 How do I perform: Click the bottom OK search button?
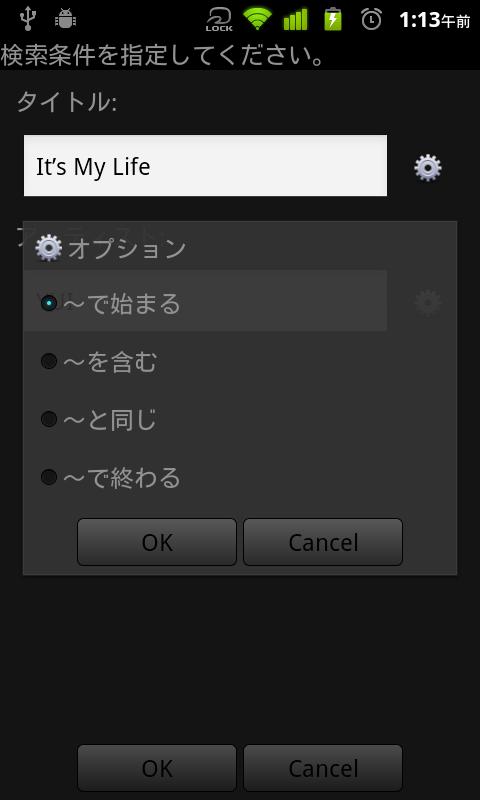tap(157, 768)
